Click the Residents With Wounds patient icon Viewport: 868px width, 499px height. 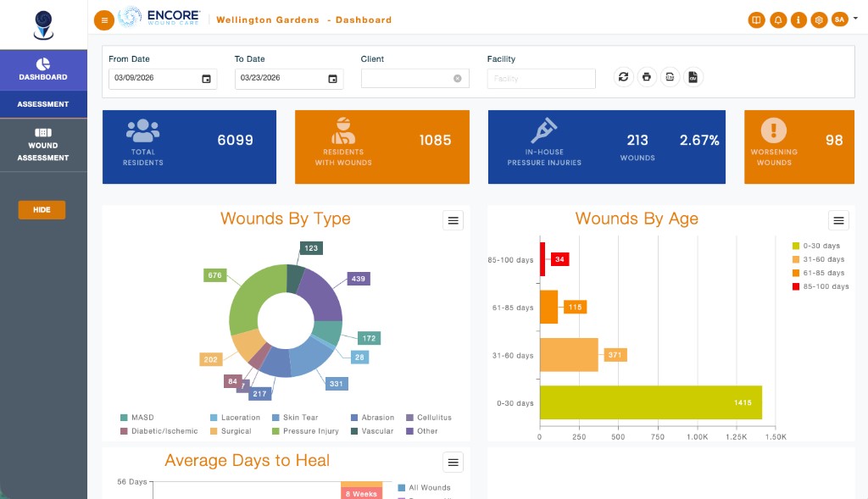coord(343,130)
